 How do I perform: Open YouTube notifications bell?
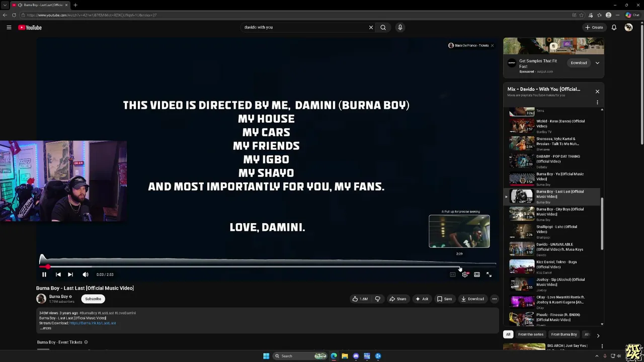point(614,27)
